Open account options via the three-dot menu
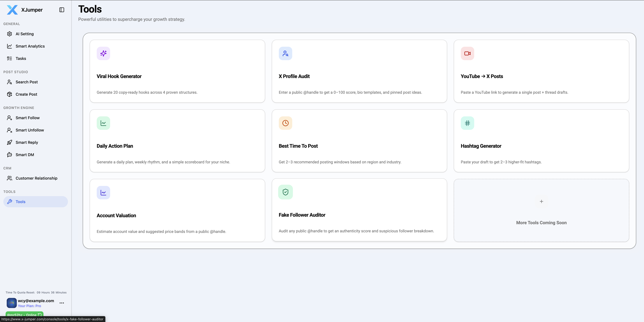 [61, 303]
